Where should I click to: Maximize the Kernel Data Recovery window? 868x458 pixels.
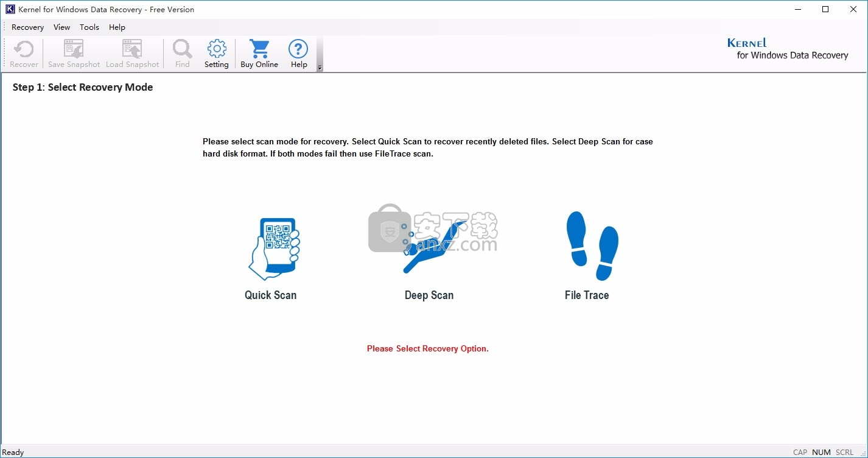(x=825, y=9)
